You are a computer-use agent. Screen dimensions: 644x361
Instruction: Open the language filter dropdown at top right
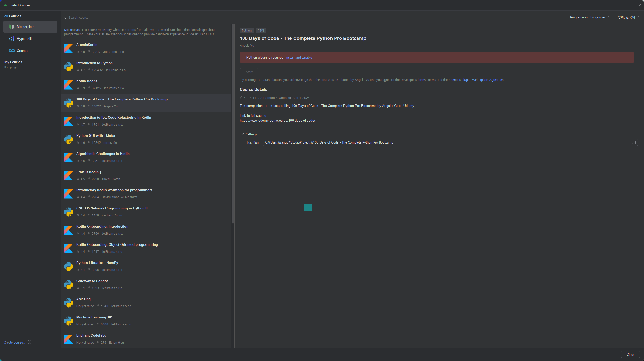628,17
